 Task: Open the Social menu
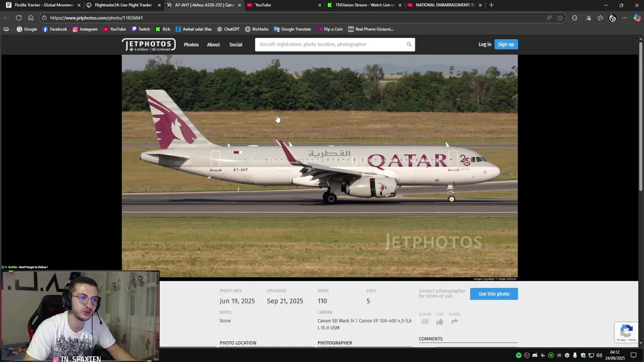[236, 45]
